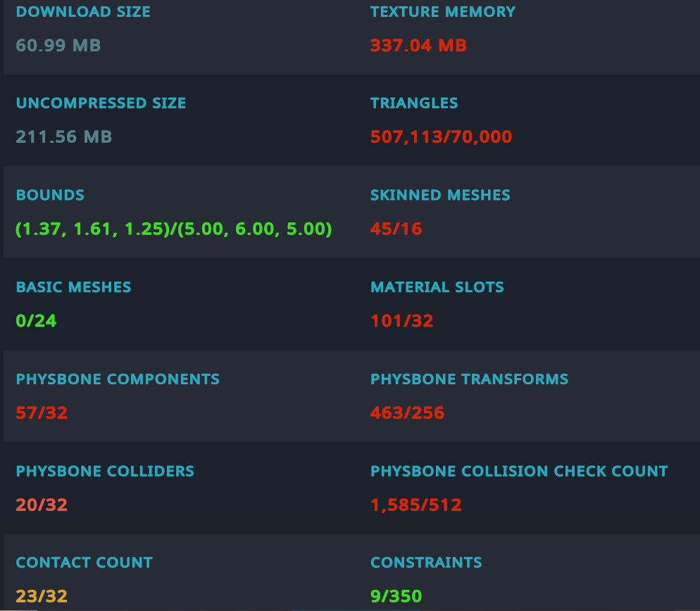The width and height of the screenshot is (700, 611).
Task: Click the PhysBone Colliders 20/32 value
Action: click(42, 505)
